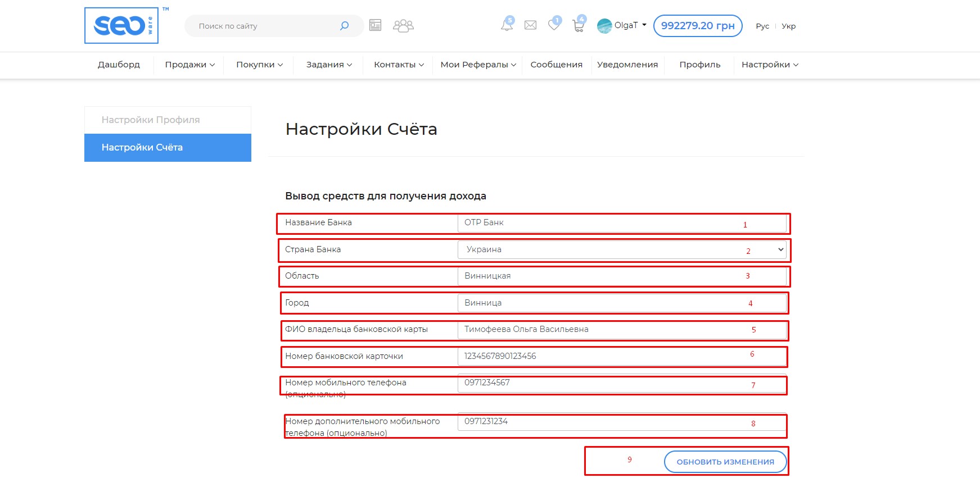Switch language to Укр

coord(788,26)
